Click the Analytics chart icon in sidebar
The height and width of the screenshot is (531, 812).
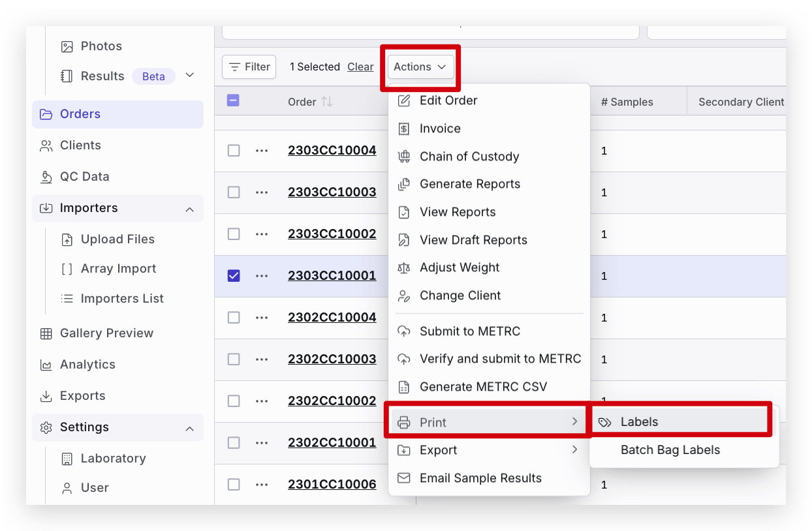click(x=46, y=365)
